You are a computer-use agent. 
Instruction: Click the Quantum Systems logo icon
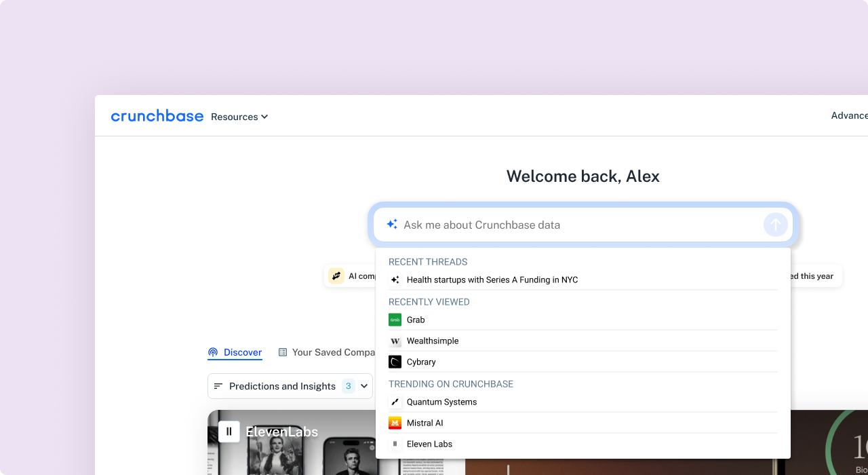coord(395,402)
